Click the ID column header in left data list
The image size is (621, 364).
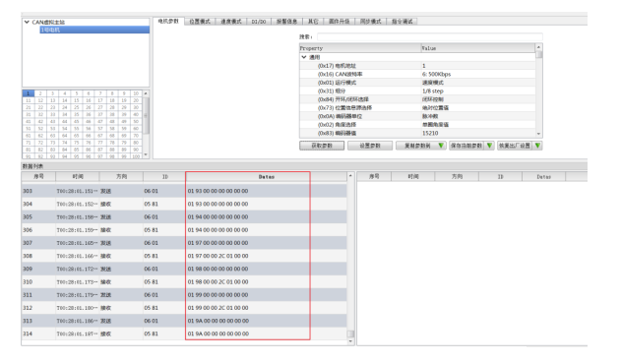point(164,177)
